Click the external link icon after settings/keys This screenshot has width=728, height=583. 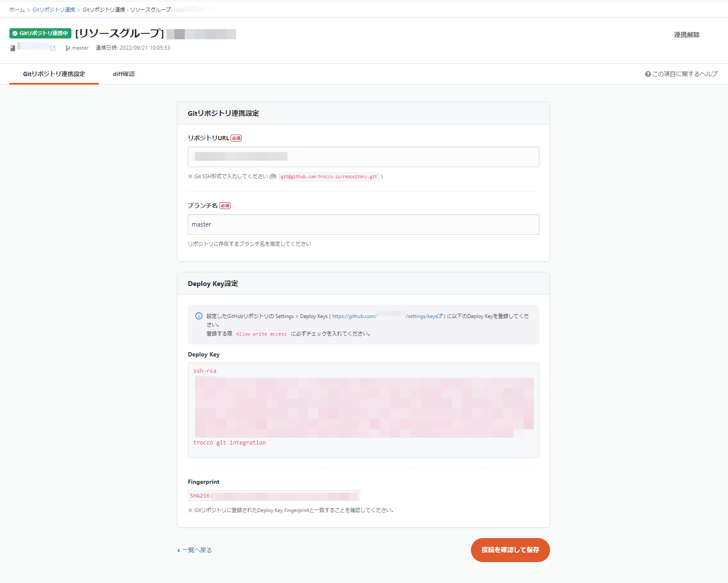[x=440, y=316]
